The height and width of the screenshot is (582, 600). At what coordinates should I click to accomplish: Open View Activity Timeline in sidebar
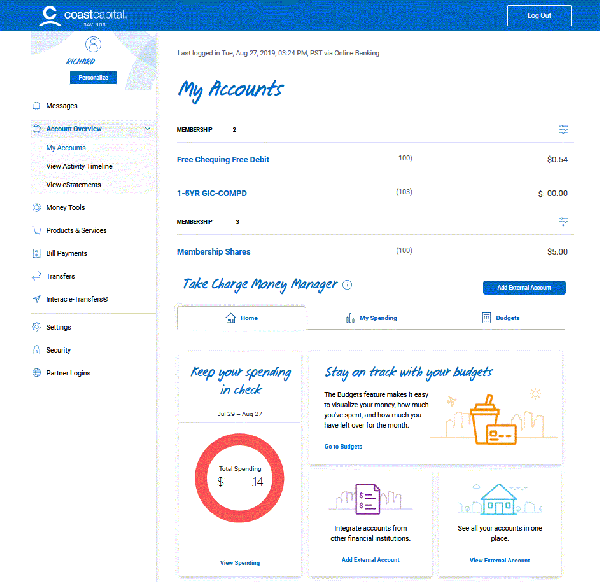click(x=79, y=166)
